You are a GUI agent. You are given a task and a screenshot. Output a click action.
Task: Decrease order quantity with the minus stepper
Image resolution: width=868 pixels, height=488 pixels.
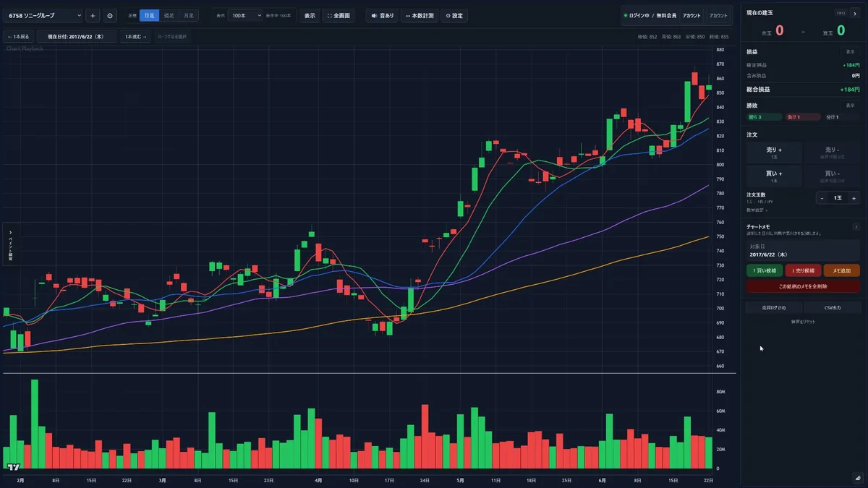click(822, 198)
